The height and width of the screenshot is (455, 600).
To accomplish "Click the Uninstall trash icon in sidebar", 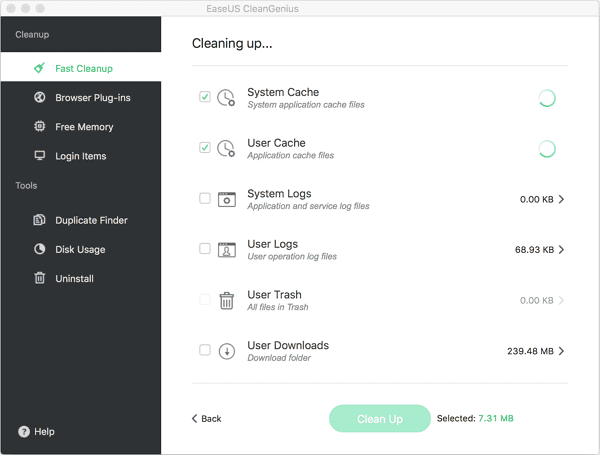I will point(39,278).
